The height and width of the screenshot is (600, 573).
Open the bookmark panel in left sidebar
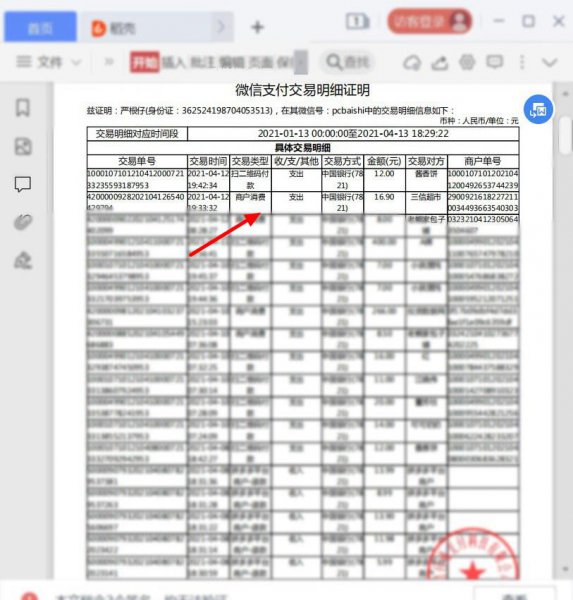click(x=23, y=108)
